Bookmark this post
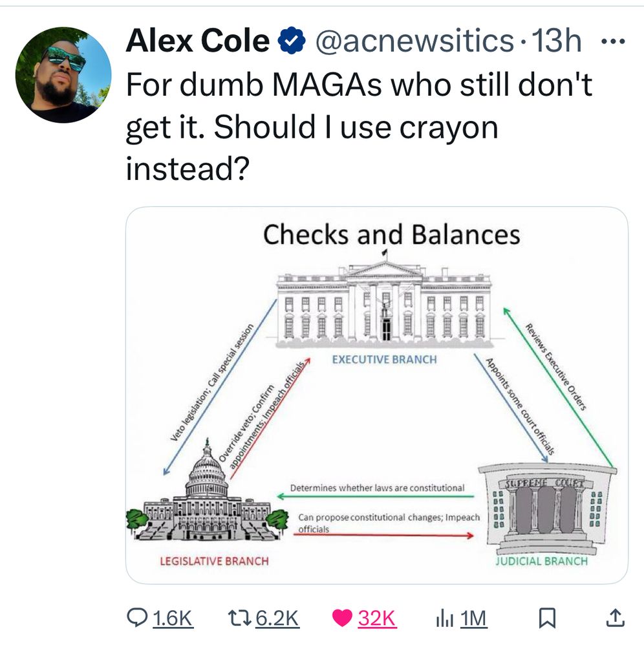This screenshot has height=647, width=644. [x=547, y=619]
